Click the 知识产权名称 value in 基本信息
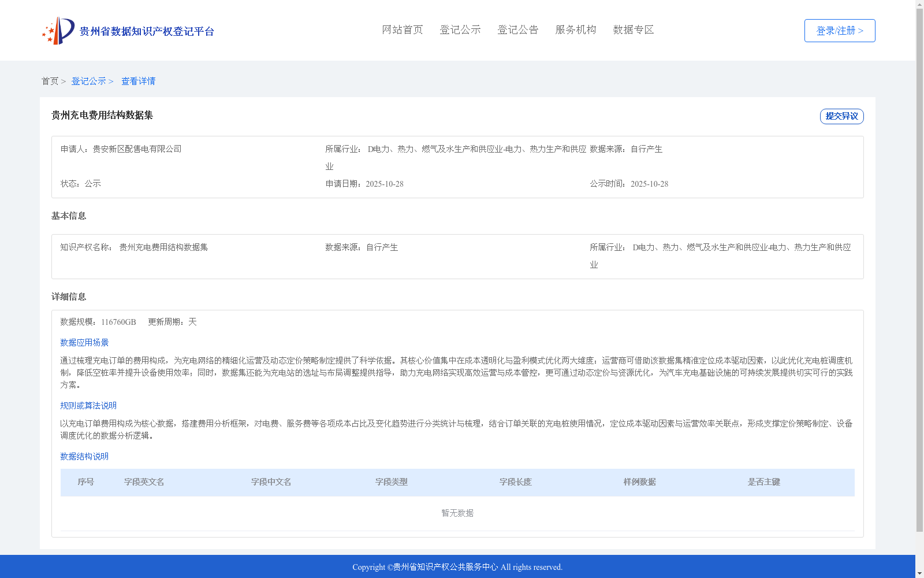This screenshot has width=924, height=578. [163, 247]
